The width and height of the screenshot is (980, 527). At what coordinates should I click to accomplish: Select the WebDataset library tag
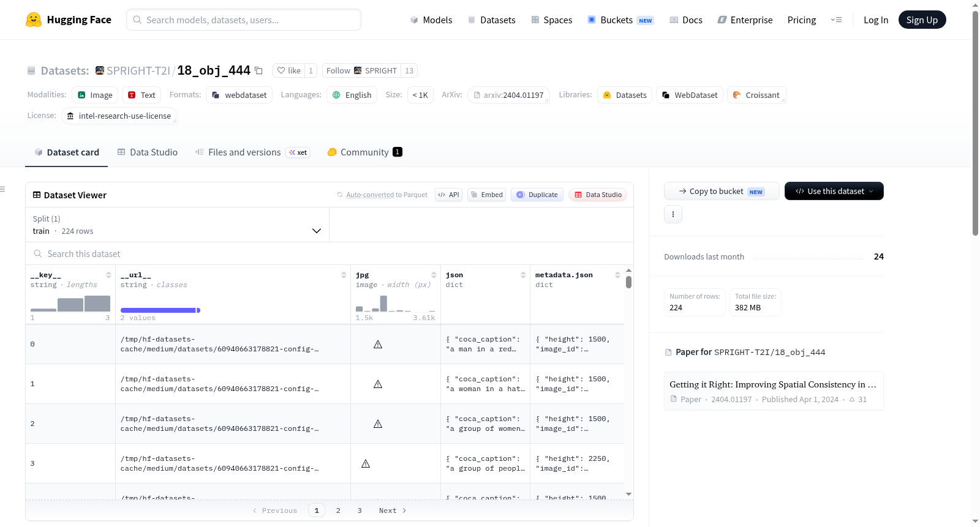click(x=690, y=95)
